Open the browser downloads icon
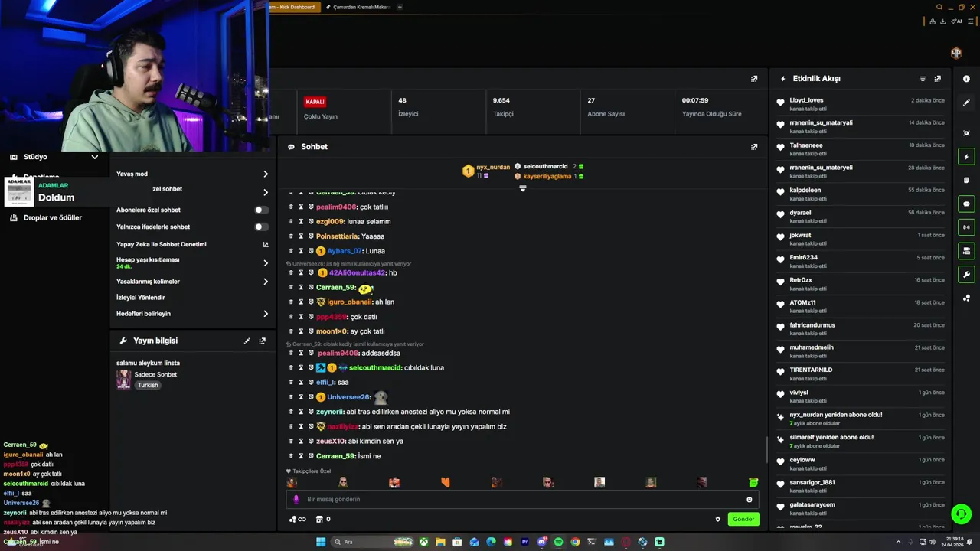The width and height of the screenshot is (980, 551). 942,21
